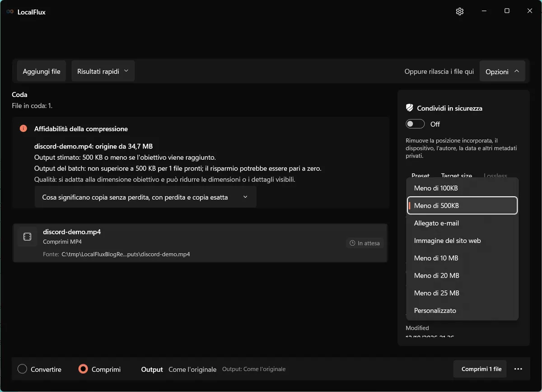Click the orange info icon beside Affidabilità
This screenshot has height=392, width=542.
(x=23, y=129)
